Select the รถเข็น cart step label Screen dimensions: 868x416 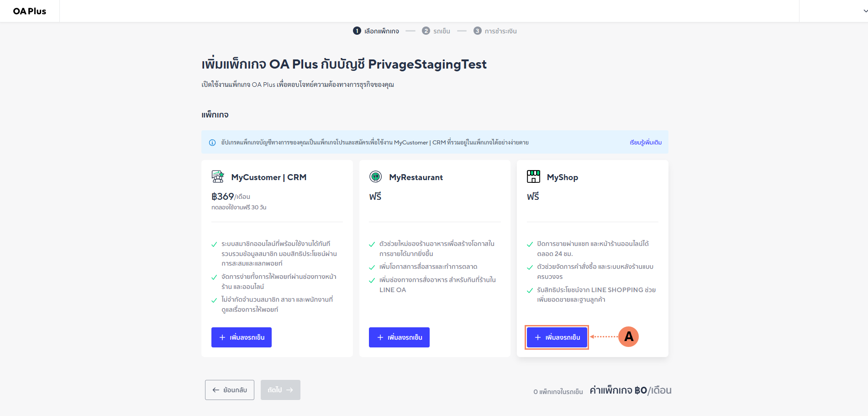point(442,31)
